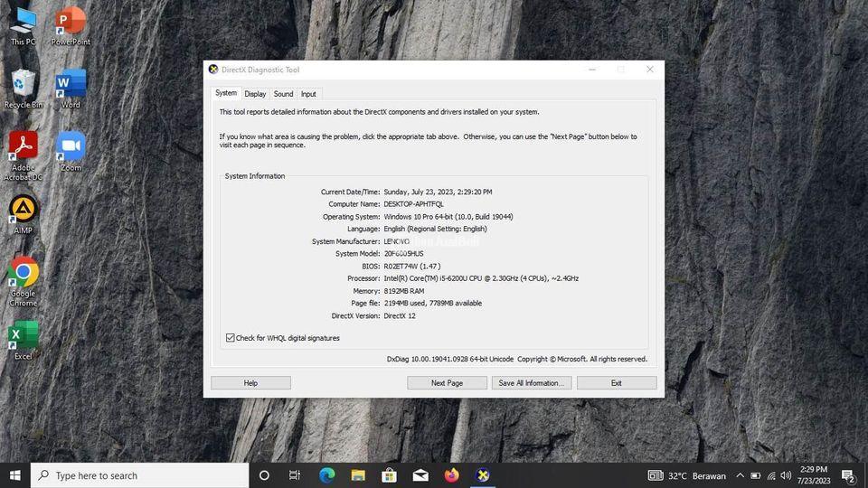Switch to the Sound tab
This screenshot has width=868, height=488.
283,94
